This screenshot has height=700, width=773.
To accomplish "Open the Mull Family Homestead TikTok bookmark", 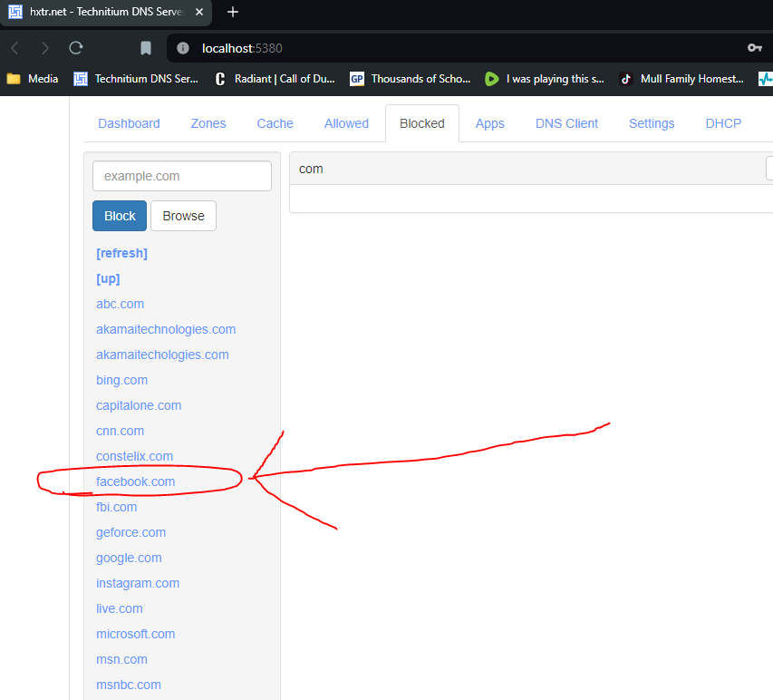I will coord(681,79).
